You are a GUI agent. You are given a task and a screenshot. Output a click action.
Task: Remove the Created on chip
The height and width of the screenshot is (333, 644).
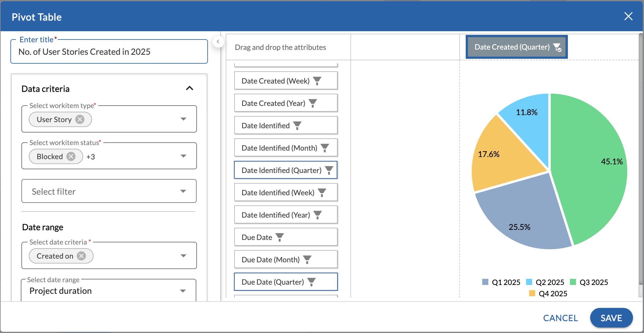tap(81, 256)
